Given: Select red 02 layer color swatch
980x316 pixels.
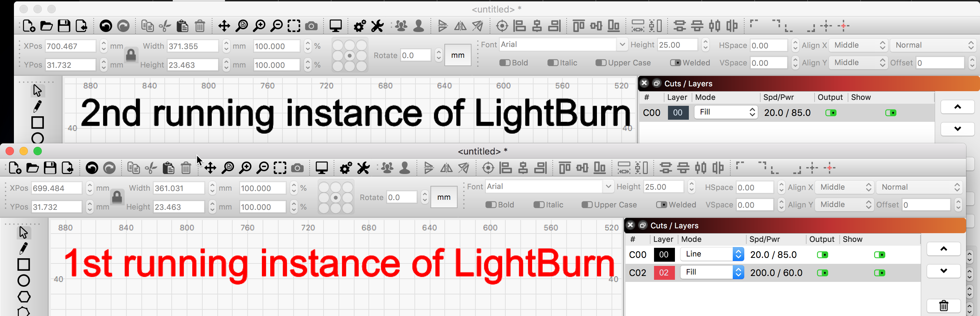Looking at the screenshot, I should 664,272.
